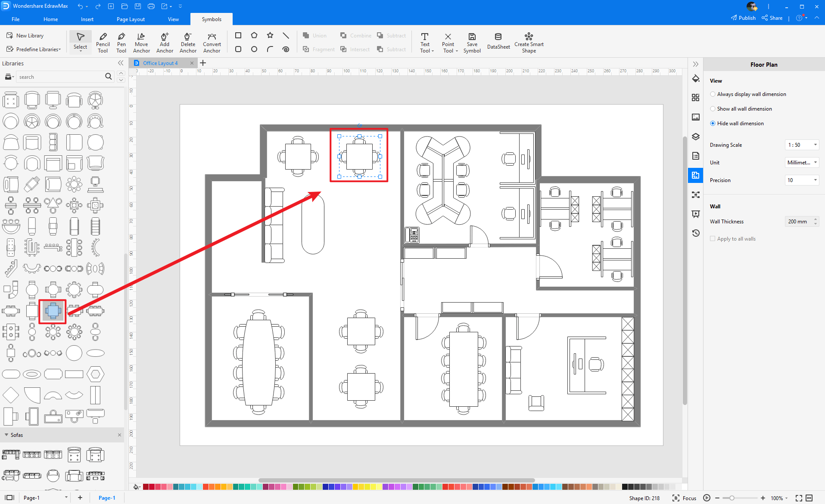
Task: Select the Pen Tool
Action: [121, 43]
